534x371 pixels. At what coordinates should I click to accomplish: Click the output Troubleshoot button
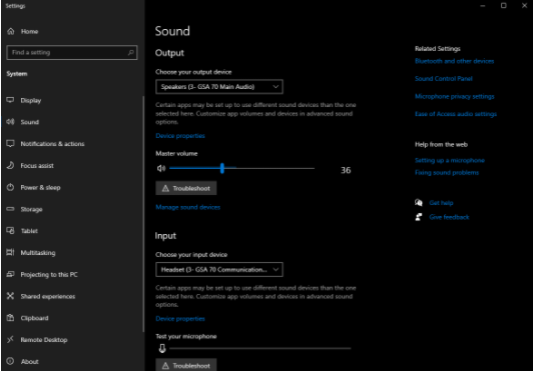(186, 188)
